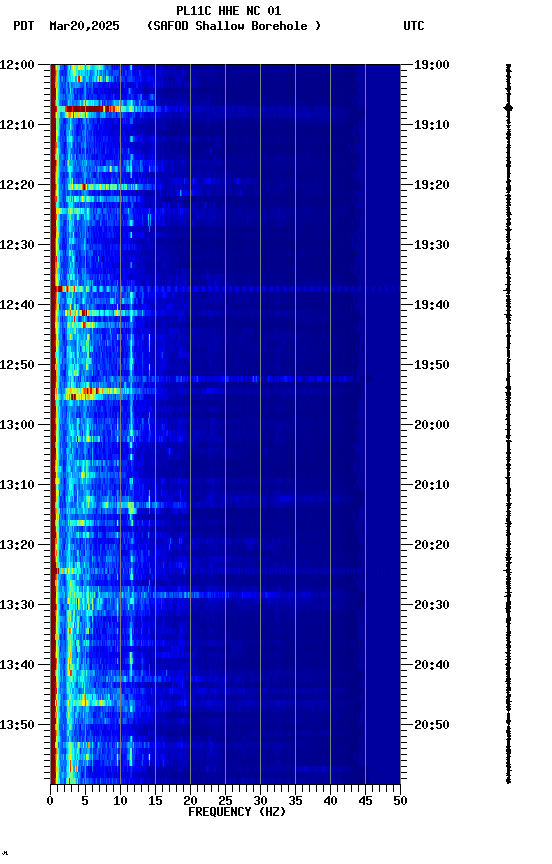Click the 19:20 UTC time label

tap(432, 185)
